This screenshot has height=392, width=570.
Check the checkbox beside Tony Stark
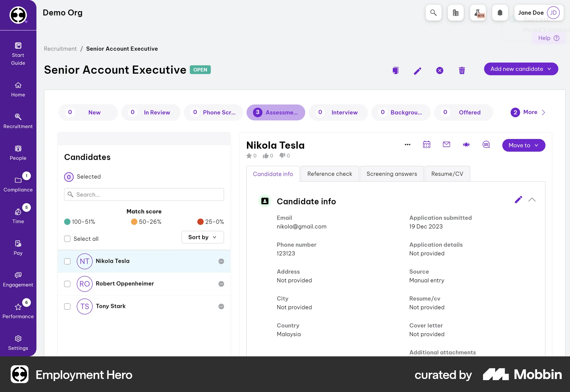pos(67,306)
